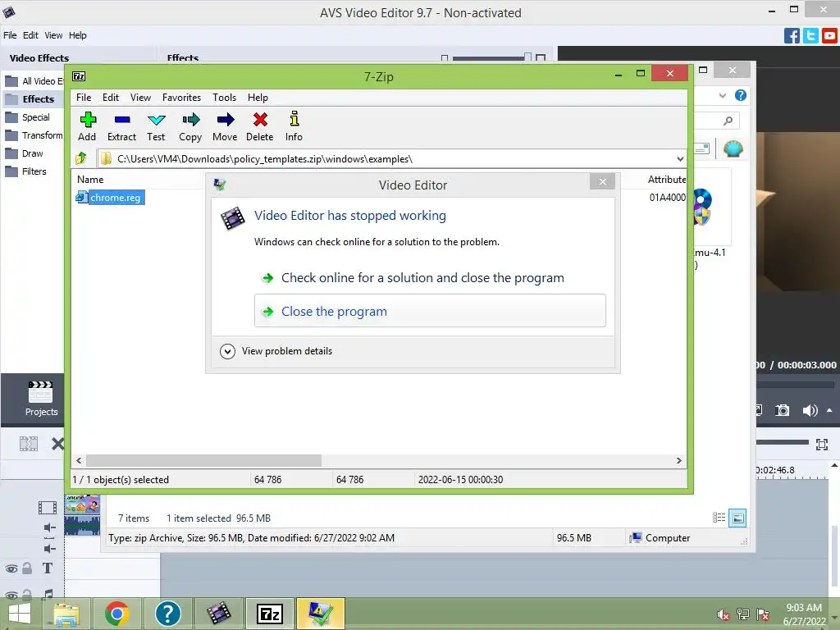This screenshot has height=630, width=840.
Task: Click the video clip thumbnail on timeline
Action: click(83, 504)
